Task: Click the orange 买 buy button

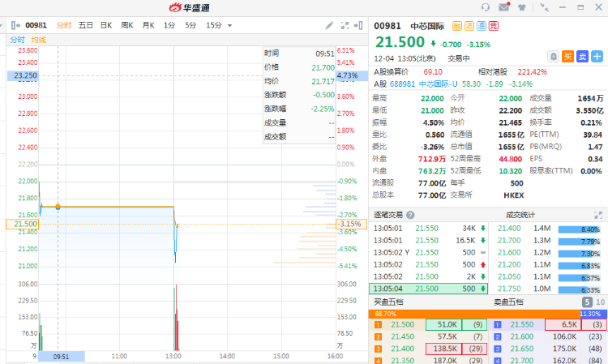Action: 568,56
